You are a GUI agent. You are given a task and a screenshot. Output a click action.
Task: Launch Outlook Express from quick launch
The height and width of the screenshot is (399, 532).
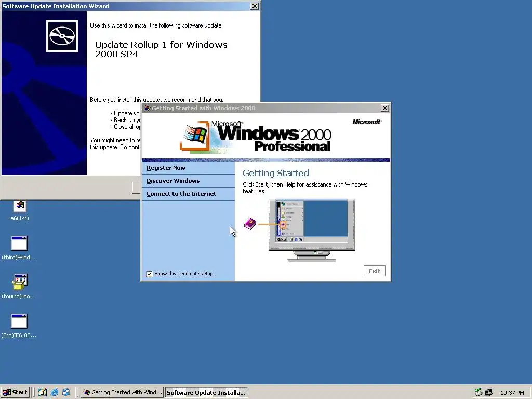[66, 393]
